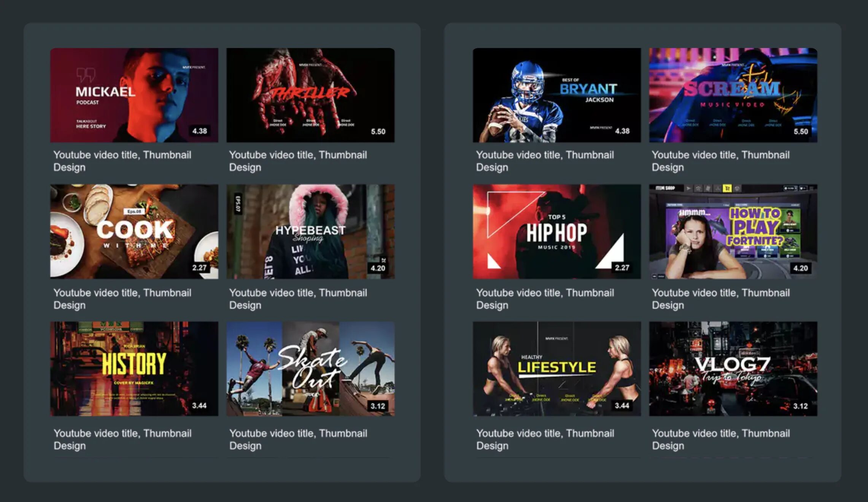Click the 2.27 duration badge on Cook
The height and width of the screenshot is (502, 868).
(199, 268)
